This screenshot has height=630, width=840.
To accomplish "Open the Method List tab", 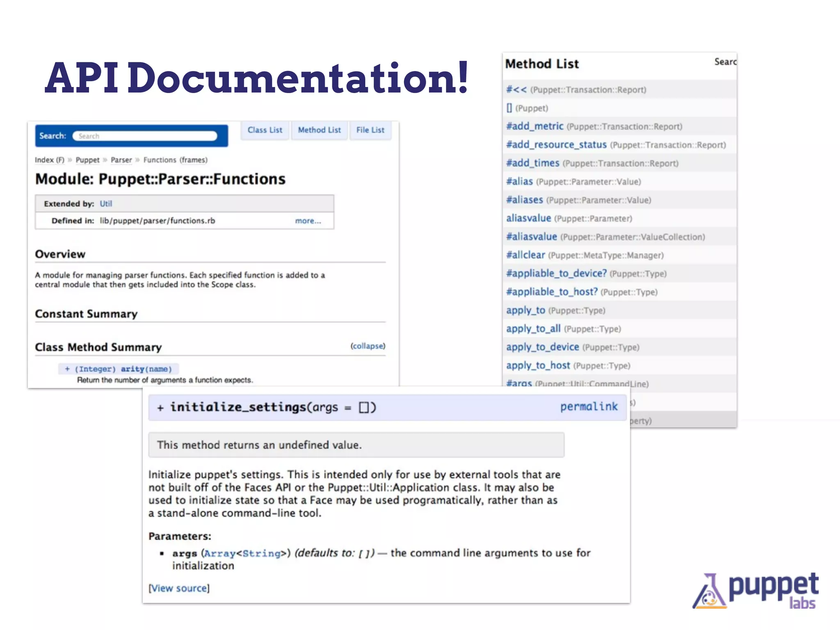I will pos(319,130).
